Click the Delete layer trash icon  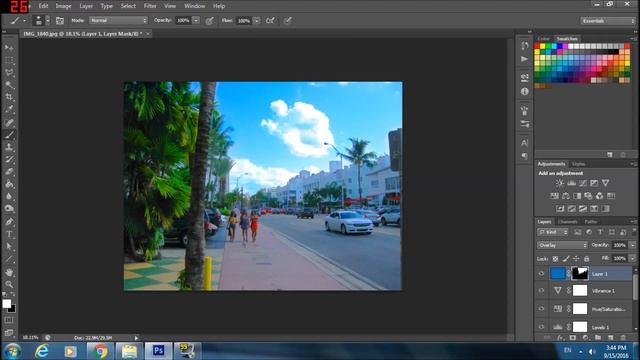(623, 338)
